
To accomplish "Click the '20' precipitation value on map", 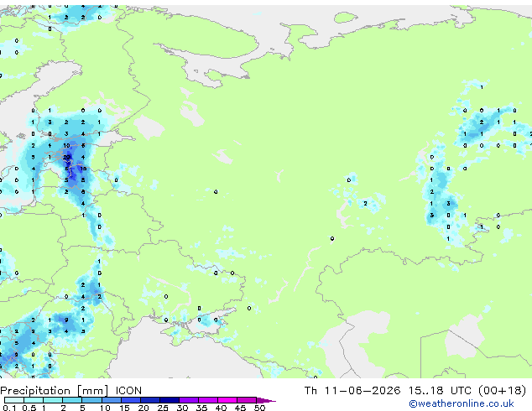I will [x=66, y=157].
